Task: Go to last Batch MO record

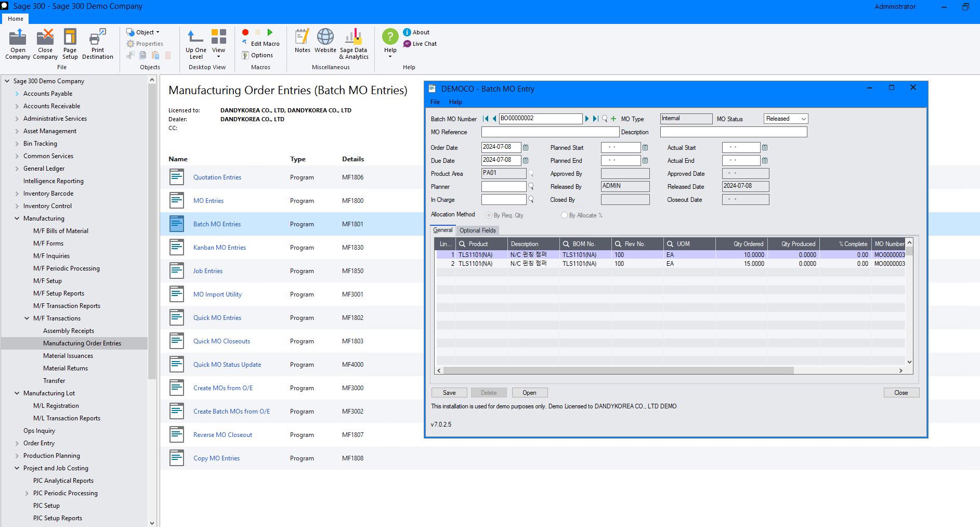Action: tap(596, 119)
